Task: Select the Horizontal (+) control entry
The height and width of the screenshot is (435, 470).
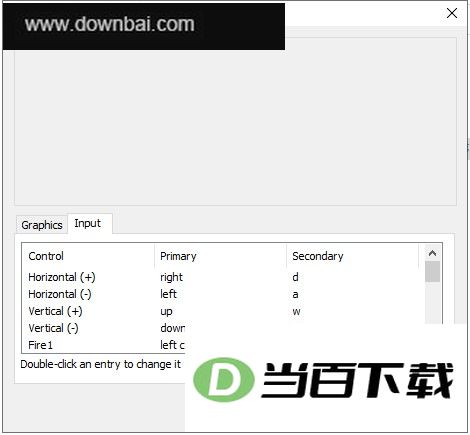Action: pyautogui.click(x=62, y=277)
